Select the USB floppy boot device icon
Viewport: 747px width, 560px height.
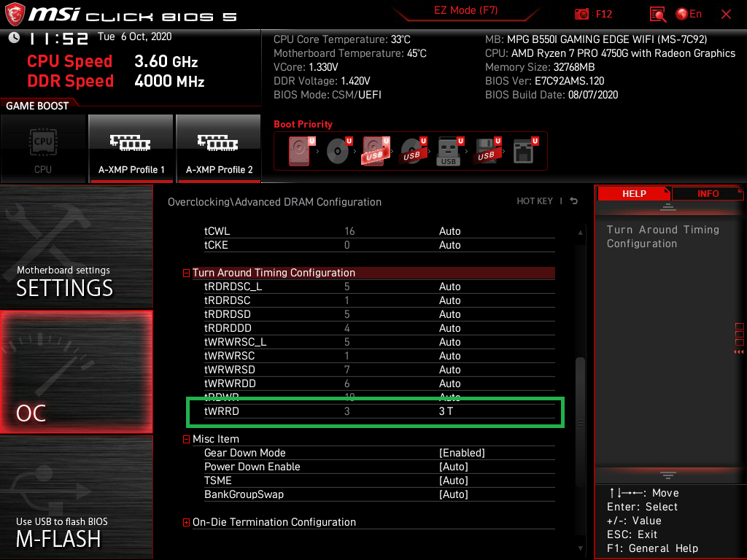[487, 151]
